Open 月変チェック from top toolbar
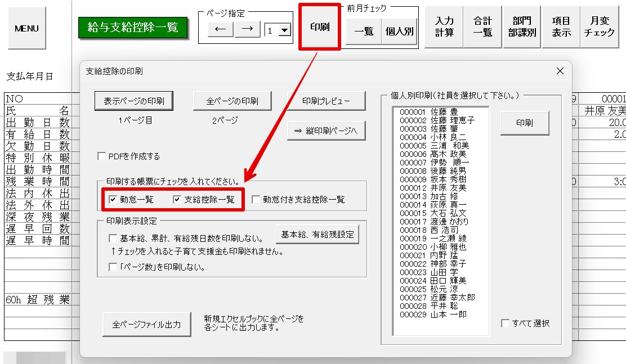This screenshot has height=364, width=626. 599,27
